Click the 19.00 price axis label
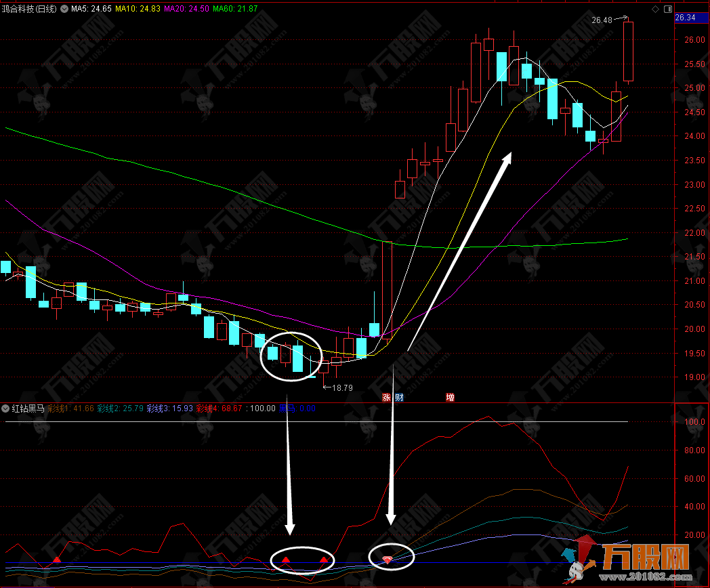This screenshot has height=588, width=710. click(x=694, y=377)
